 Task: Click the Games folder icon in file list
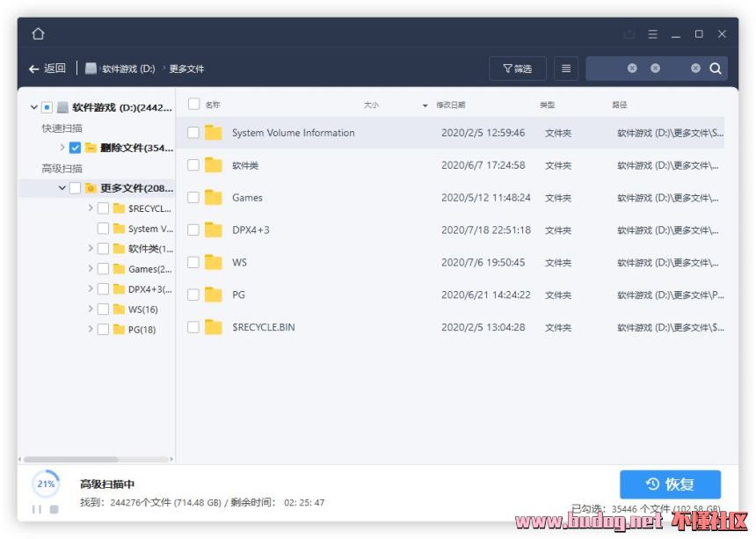tap(214, 198)
